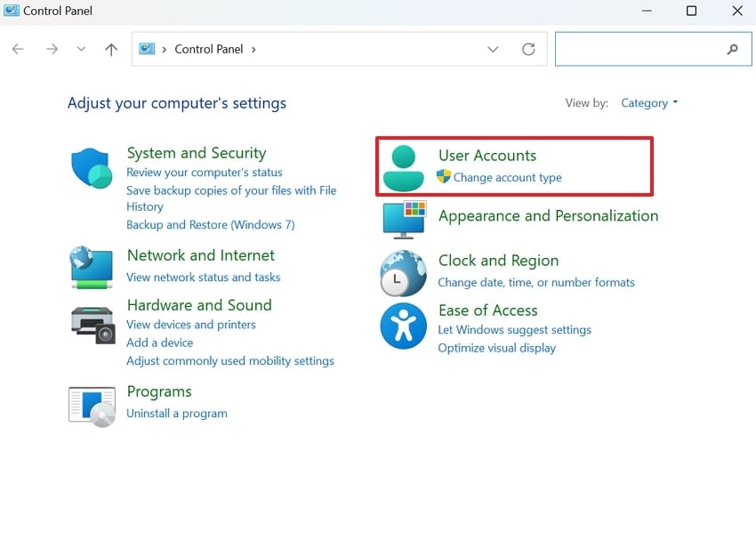Screen dimensions: 756x556
Task: Go up one level with up arrow
Action: tap(111, 49)
